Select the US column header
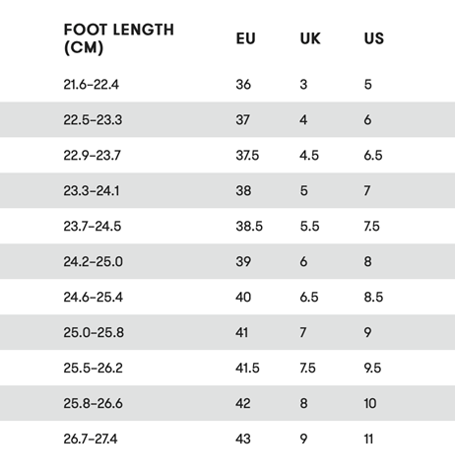Image resolution: width=455 pixels, height=476 pixels. point(373,38)
